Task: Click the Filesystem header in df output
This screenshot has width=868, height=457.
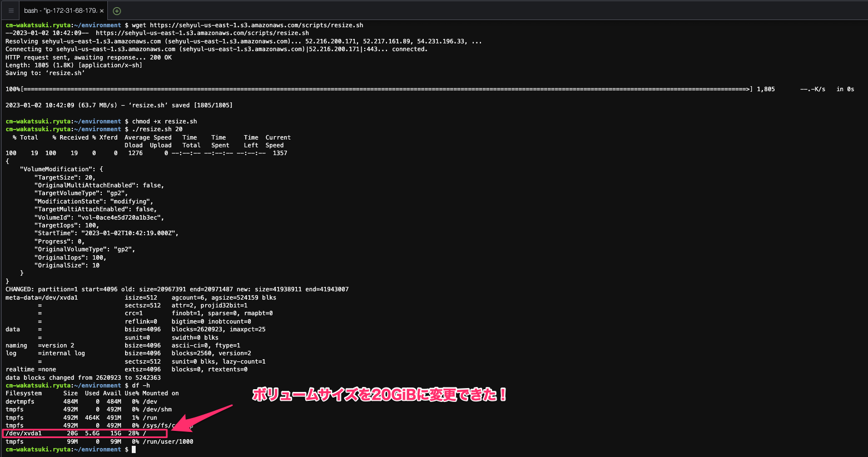Action: (24, 393)
